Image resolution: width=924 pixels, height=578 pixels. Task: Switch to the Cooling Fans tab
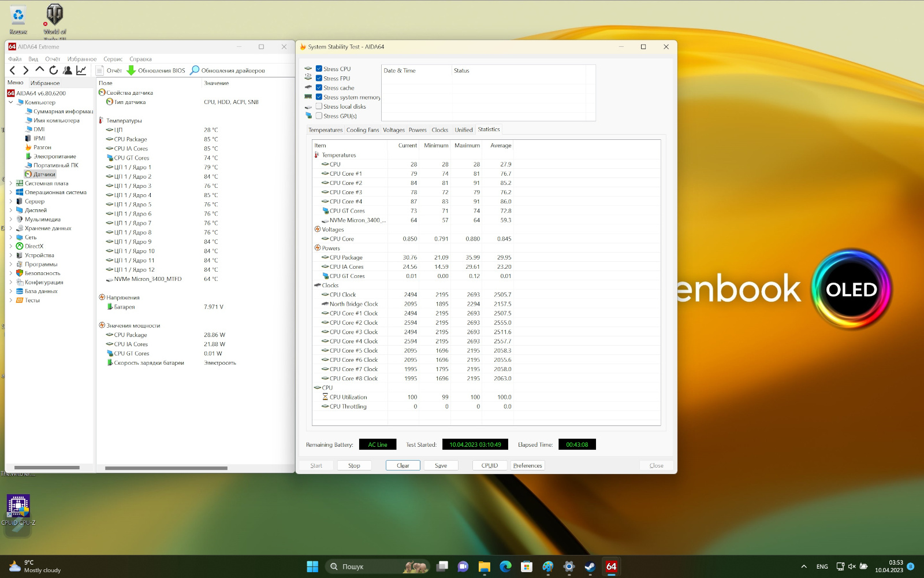(x=363, y=130)
